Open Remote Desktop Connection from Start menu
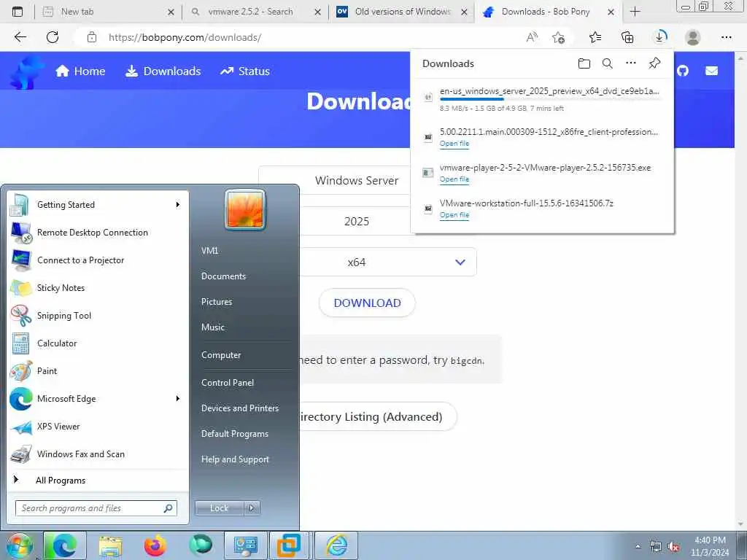747x560 pixels. tap(98, 233)
